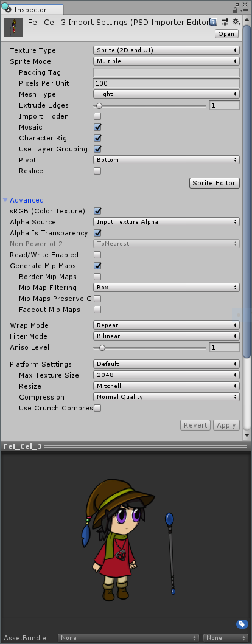This screenshot has width=252, height=644.
Task: Click the Packing Tag input field
Action: tap(167, 73)
